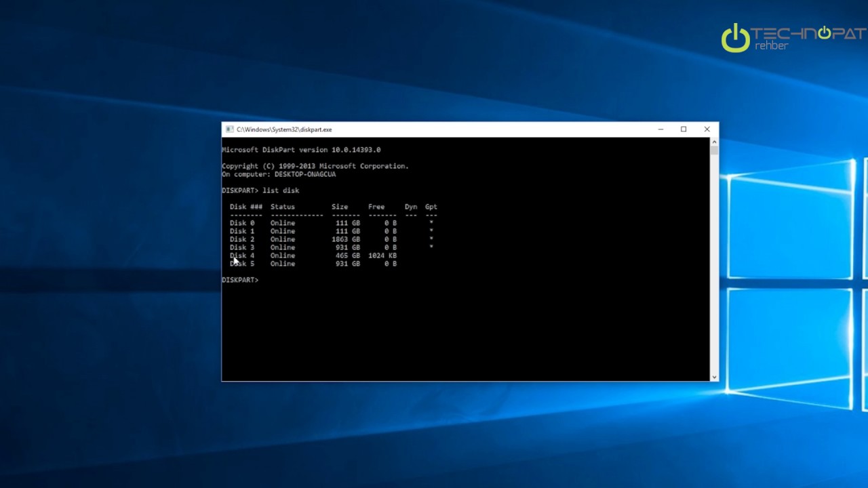The height and width of the screenshot is (488, 868).
Task: Click the Gpt column header
Action: tap(431, 207)
